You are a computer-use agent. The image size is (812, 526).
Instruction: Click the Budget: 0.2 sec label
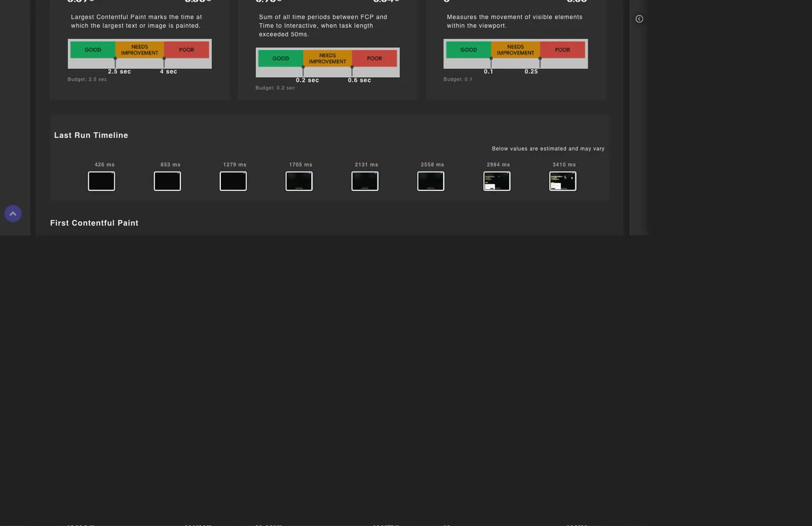275,88
